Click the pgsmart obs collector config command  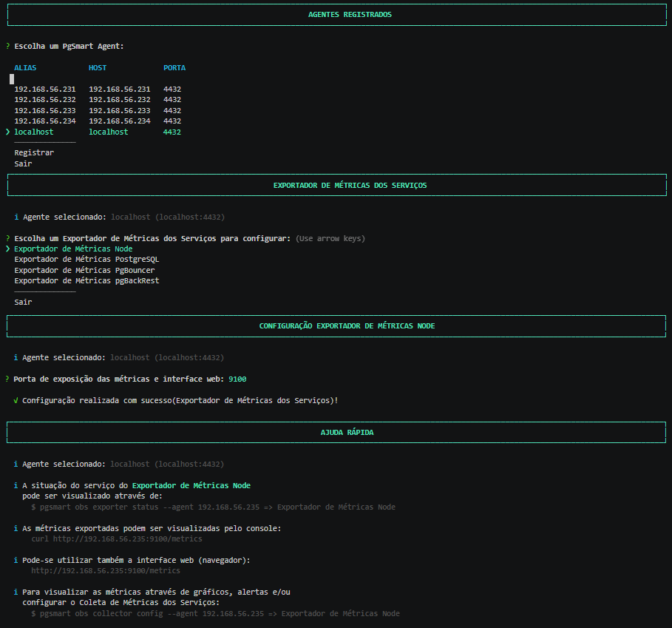(215, 613)
